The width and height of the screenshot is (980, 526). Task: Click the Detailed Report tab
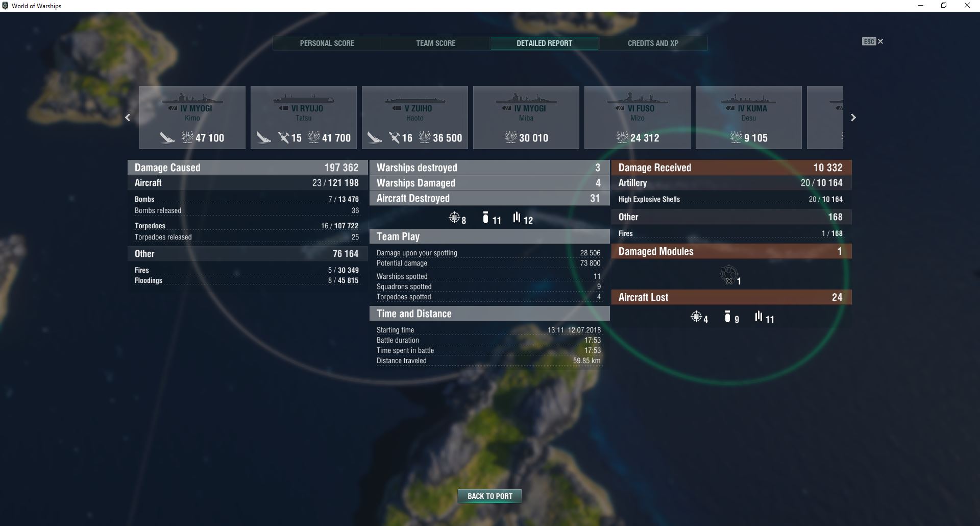click(x=544, y=43)
